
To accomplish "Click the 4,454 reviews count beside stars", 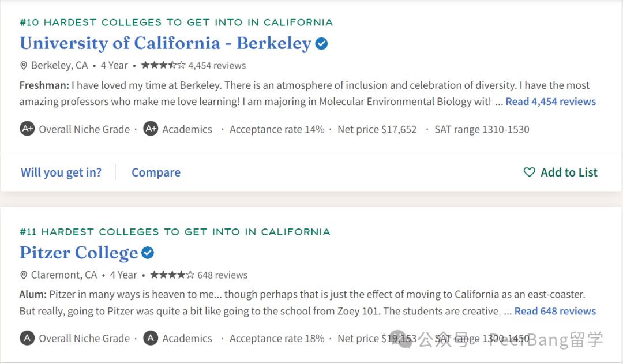I will point(217,66).
